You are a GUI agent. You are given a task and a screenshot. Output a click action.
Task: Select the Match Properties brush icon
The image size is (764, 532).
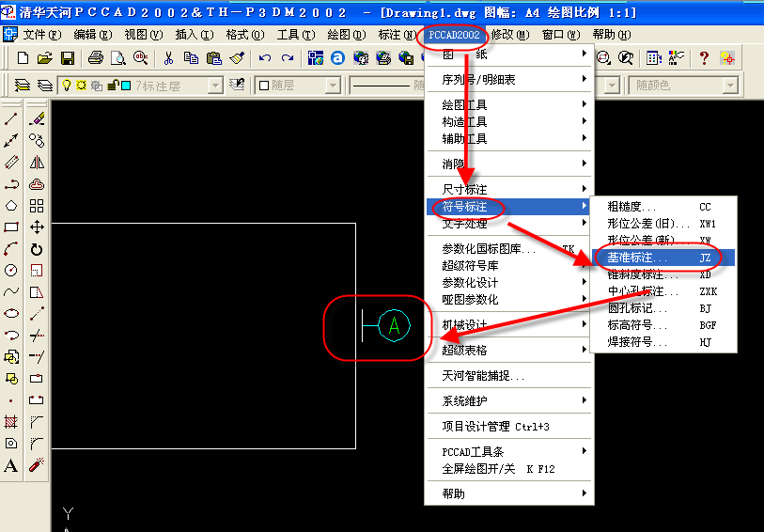click(237, 58)
